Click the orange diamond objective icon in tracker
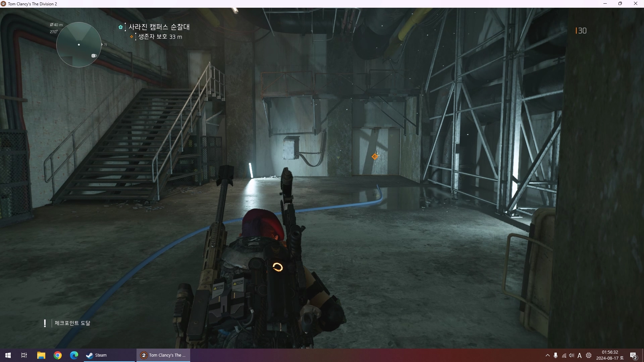The height and width of the screenshot is (362, 644). 131,37
